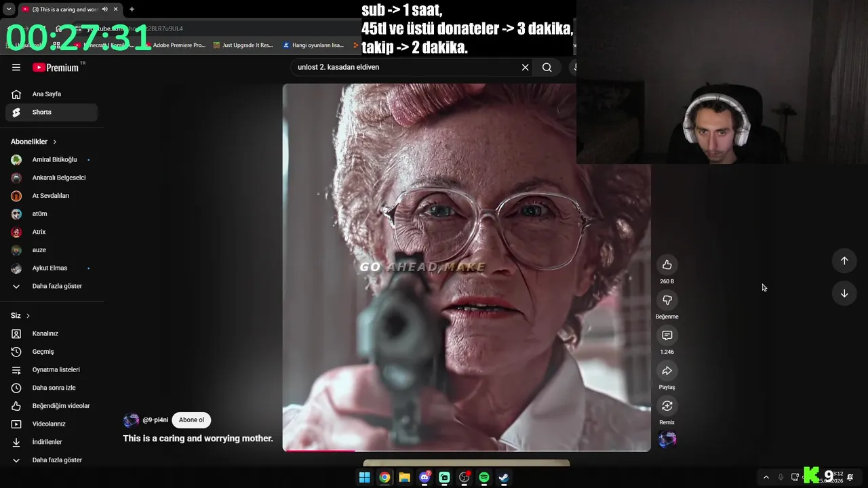Show hidden system tray icons
The image size is (868, 488).
coord(766,477)
